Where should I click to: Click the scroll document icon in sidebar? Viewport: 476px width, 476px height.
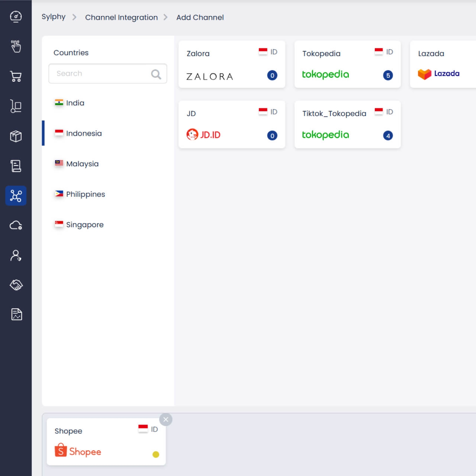coord(16,166)
